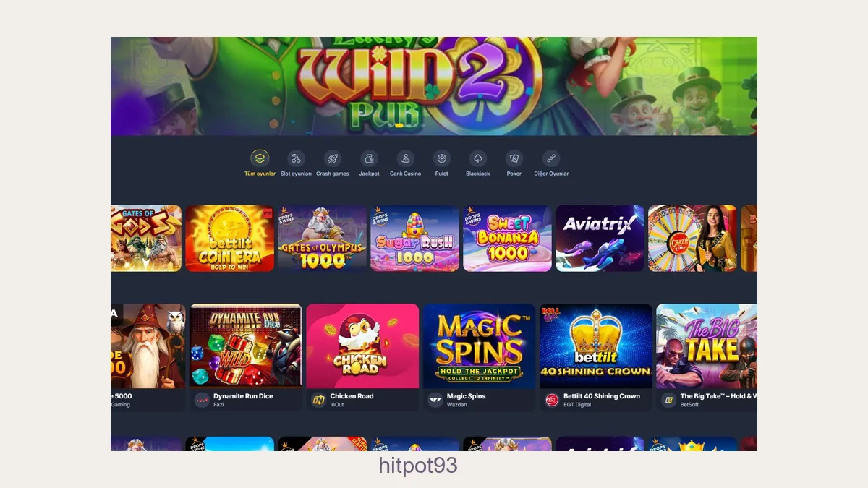Screen dimensions: 868x488
Task: Launch the Sugar Rush 1000 game
Action: click(x=415, y=239)
